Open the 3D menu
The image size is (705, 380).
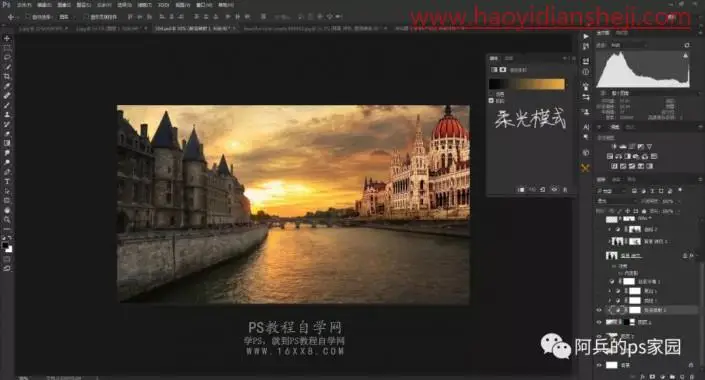pyautogui.click(x=163, y=5)
